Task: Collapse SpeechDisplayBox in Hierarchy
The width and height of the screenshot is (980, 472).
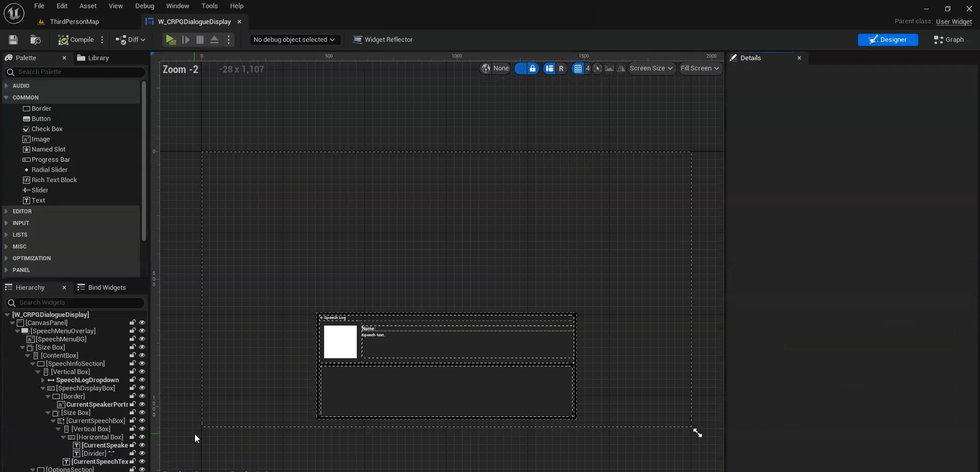Action: (43, 388)
